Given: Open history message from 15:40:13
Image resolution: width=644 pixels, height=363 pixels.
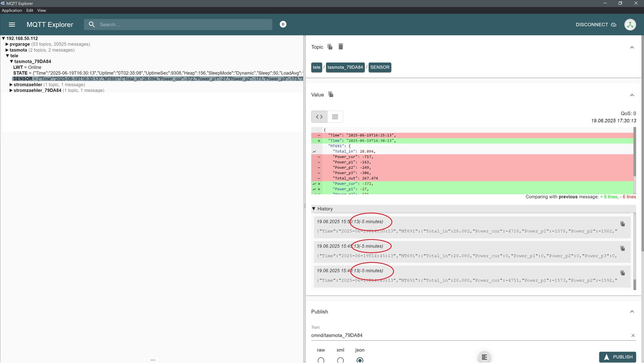Looking at the screenshot, I should tap(472, 276).
